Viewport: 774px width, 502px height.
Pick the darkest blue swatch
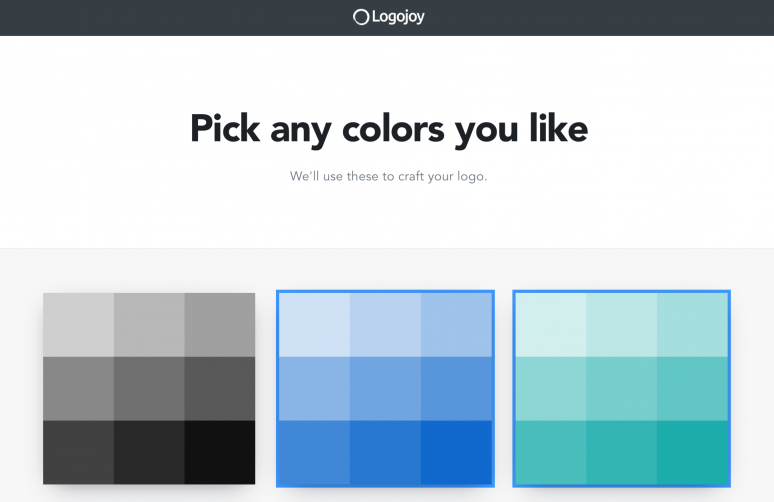click(457, 453)
